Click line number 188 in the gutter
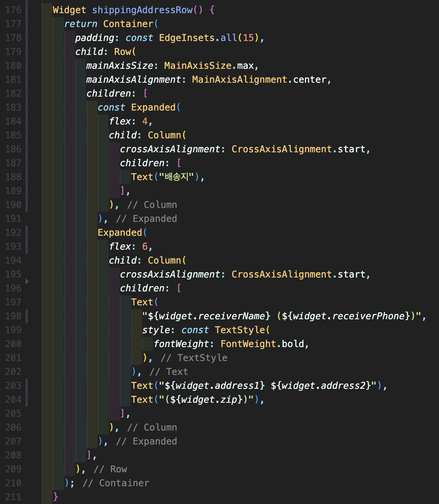 [13, 177]
